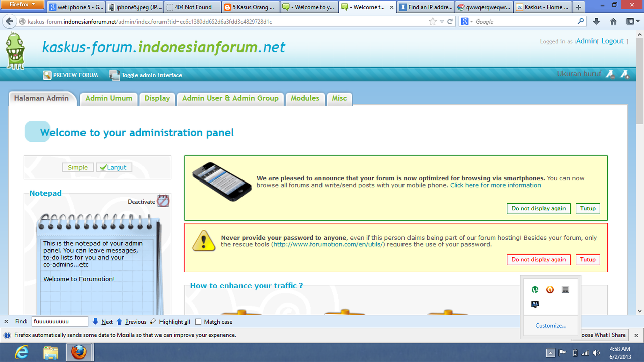Select the Lanjut advanced mode toggle

coord(114,167)
